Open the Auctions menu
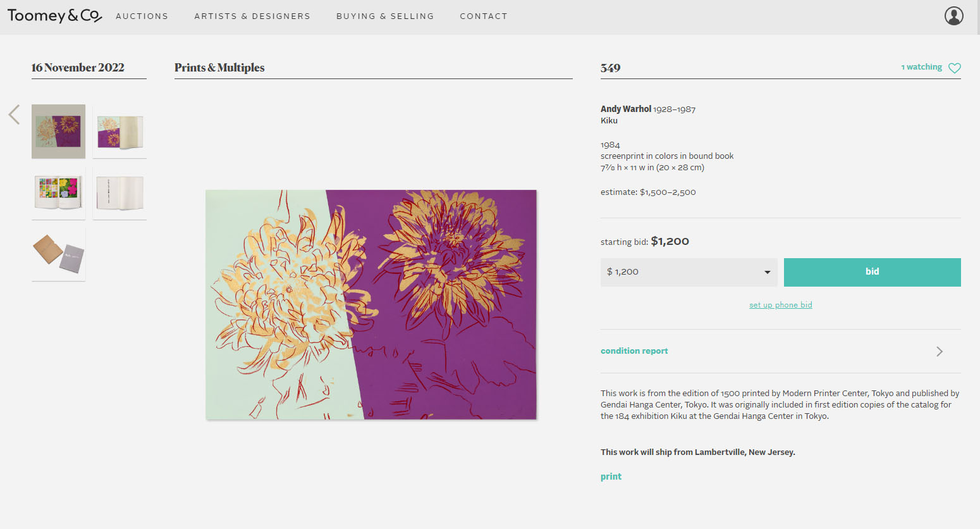Viewport: 980px width, 529px height. 142,16
